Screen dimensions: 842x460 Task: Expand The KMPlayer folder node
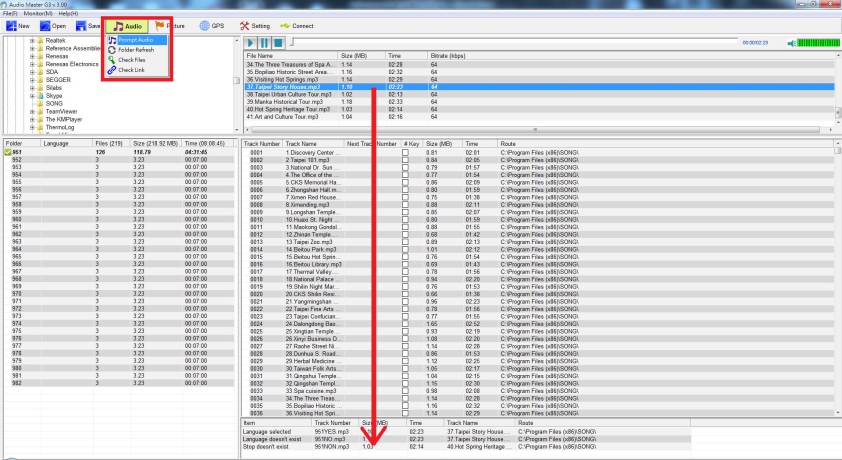click(32, 119)
